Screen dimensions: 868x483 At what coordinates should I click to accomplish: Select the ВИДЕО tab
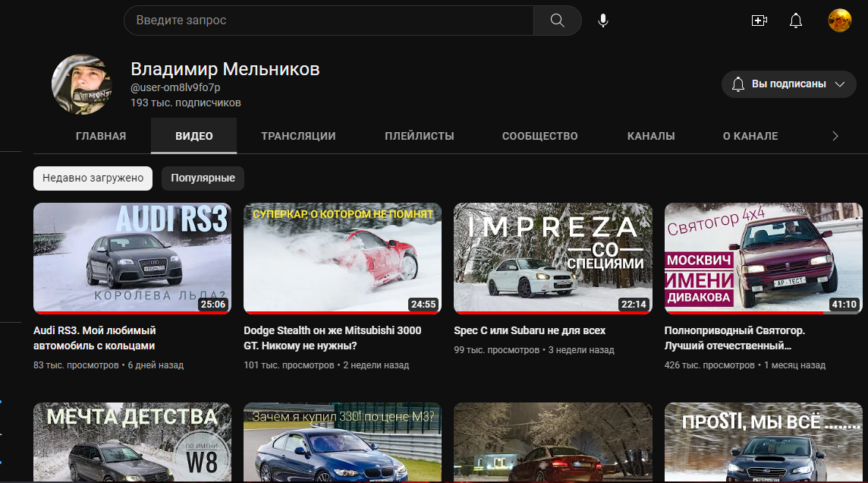click(x=193, y=136)
